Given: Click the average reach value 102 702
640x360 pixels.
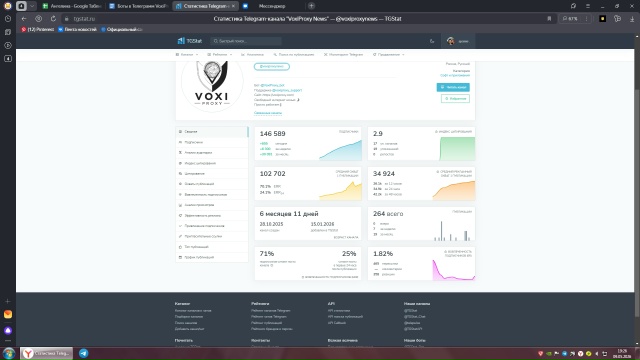Looking at the screenshot, I should pos(272,174).
